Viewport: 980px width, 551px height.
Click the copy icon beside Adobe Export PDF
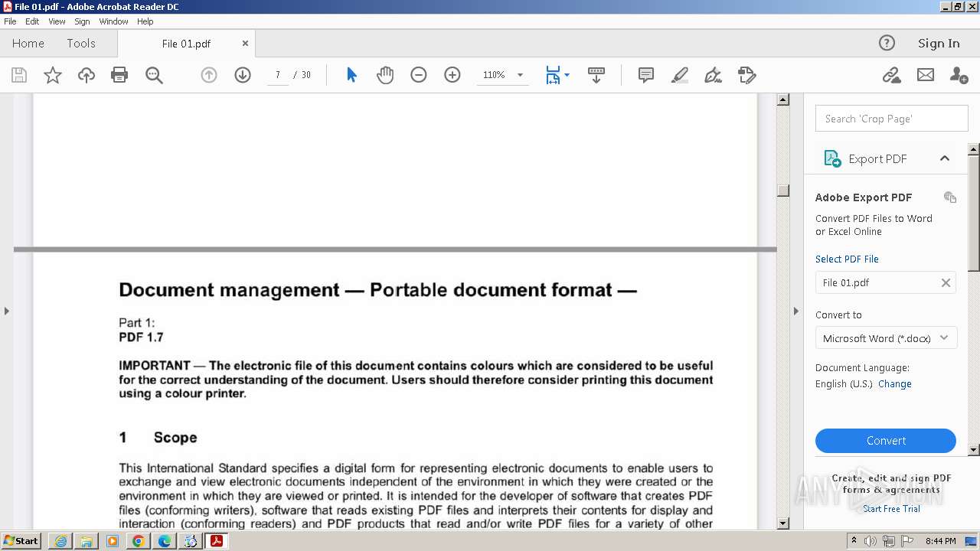coord(950,197)
